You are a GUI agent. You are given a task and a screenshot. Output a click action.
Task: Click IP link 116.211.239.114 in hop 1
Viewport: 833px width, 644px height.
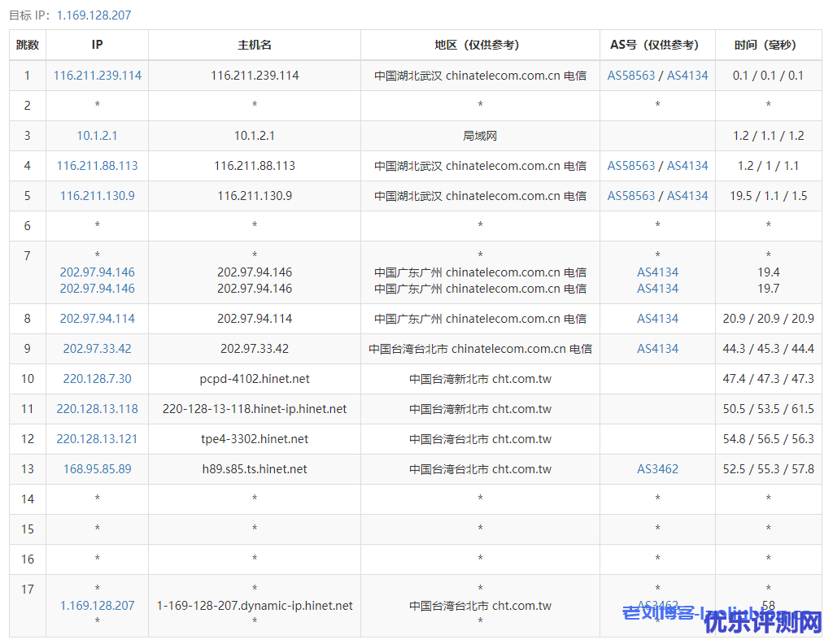pyautogui.click(x=98, y=76)
